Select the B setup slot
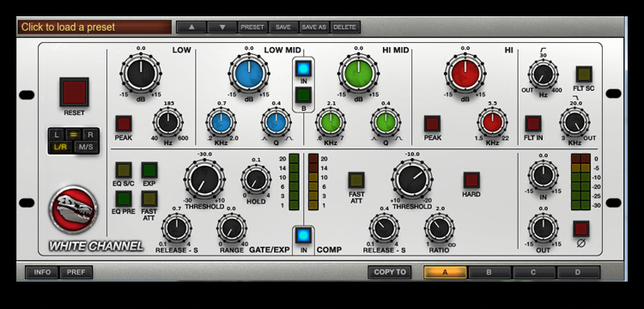This screenshot has width=644, height=309. pos(489,272)
